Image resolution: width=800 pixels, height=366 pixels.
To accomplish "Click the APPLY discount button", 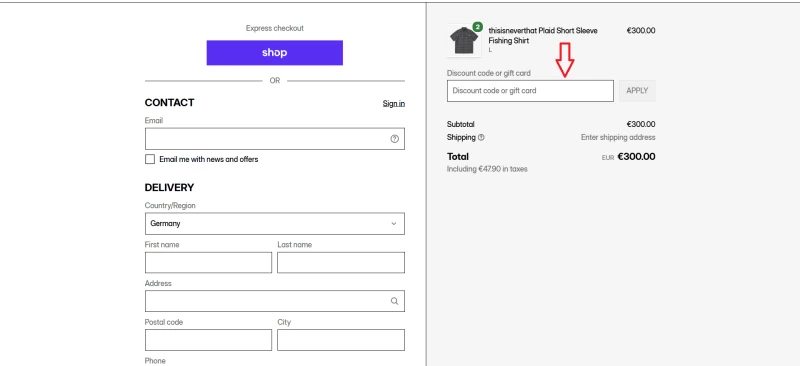I will point(637,91).
